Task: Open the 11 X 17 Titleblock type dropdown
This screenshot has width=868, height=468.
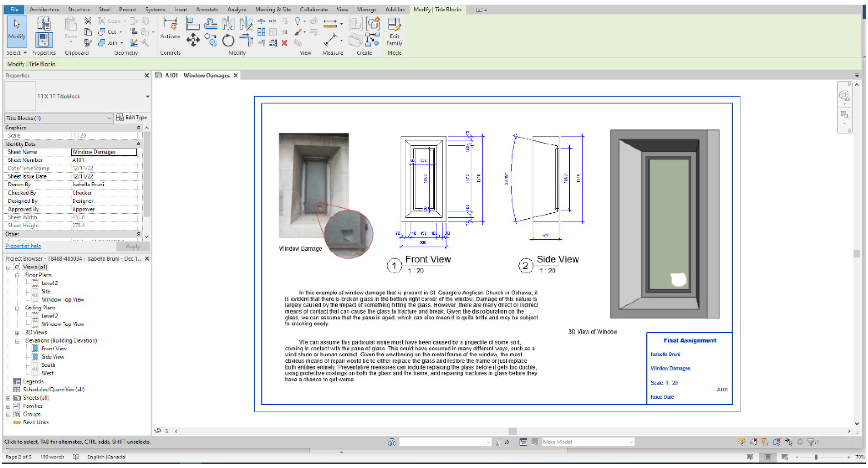Action: click(x=147, y=96)
